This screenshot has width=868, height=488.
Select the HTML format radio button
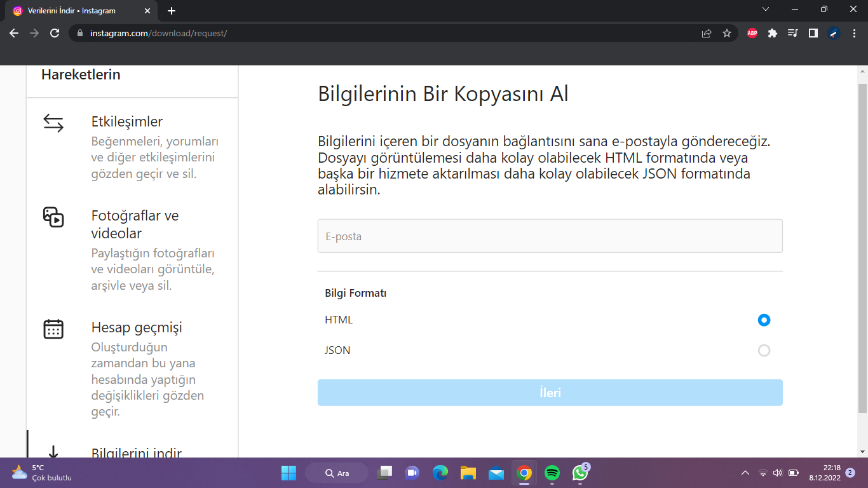764,320
